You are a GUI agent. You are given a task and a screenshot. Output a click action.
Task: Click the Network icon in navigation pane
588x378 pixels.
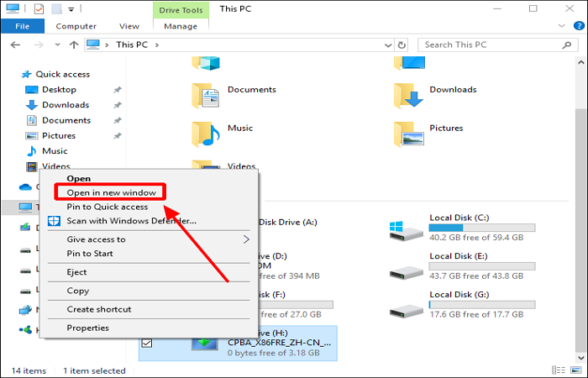pyautogui.click(x=25, y=310)
